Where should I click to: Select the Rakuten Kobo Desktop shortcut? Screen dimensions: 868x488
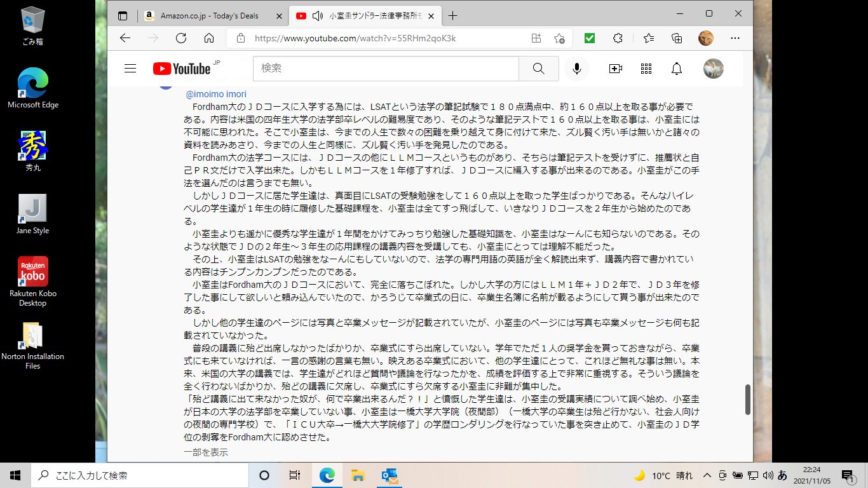pyautogui.click(x=32, y=281)
